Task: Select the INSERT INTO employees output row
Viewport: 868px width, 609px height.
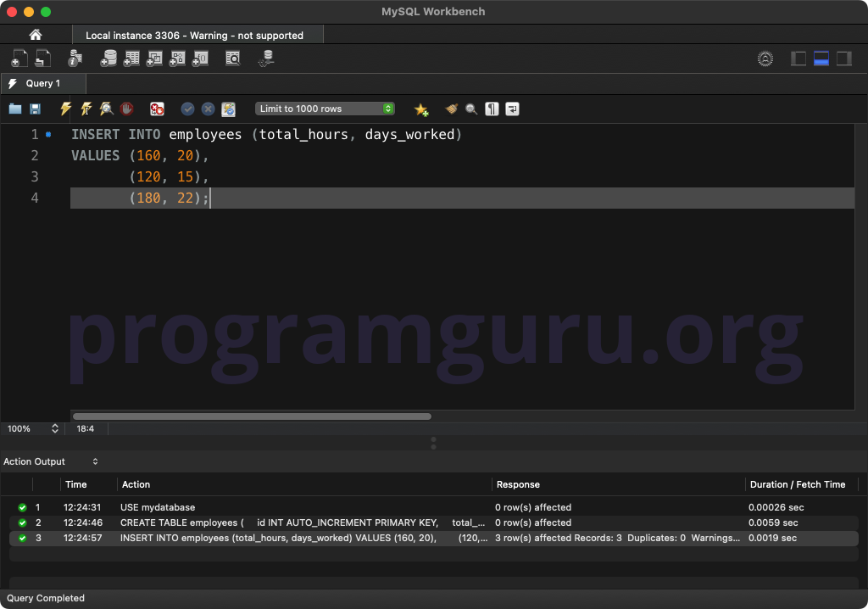Action: (x=433, y=538)
